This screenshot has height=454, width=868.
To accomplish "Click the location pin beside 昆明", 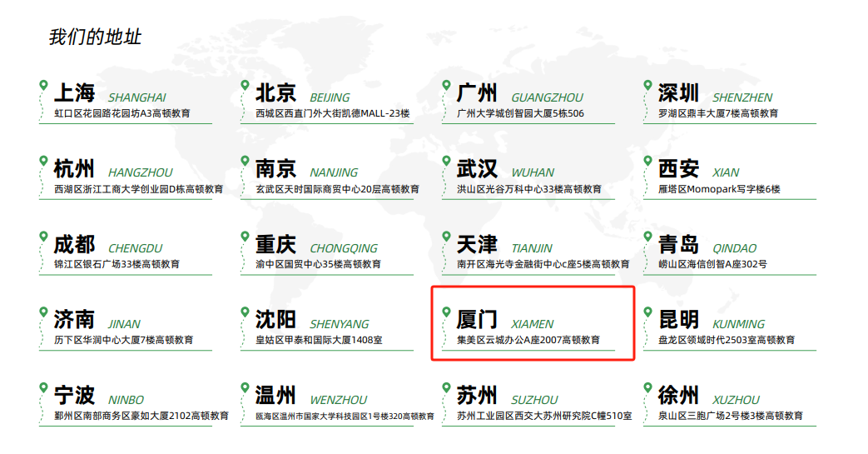I will point(647,312).
